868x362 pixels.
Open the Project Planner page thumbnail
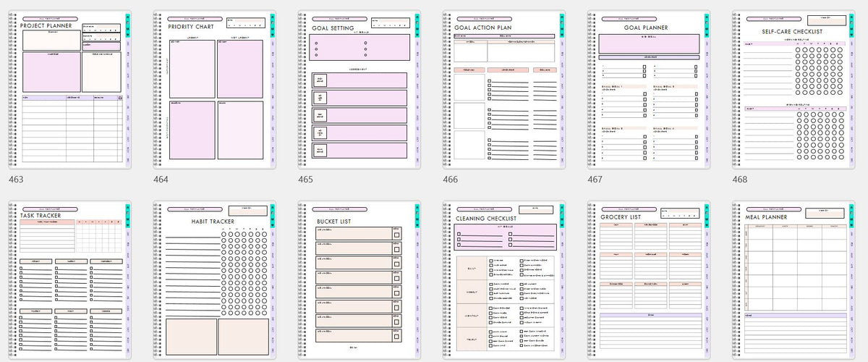pyautogui.click(x=69, y=90)
